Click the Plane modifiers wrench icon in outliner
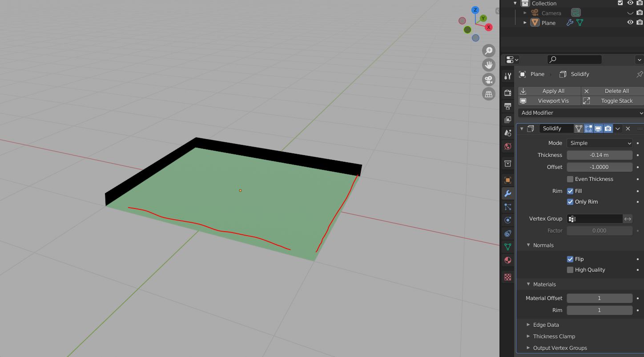The image size is (644, 357). (x=570, y=23)
